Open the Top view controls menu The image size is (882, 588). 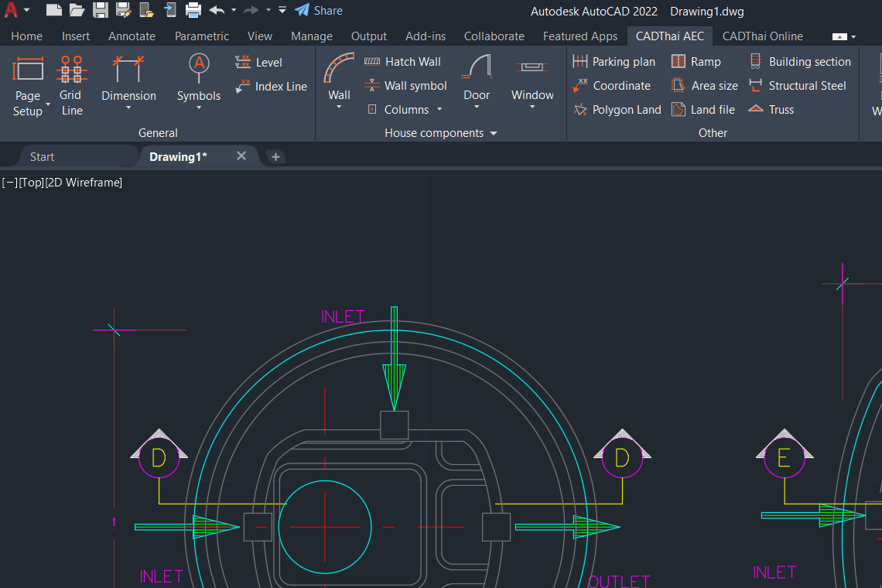32,183
